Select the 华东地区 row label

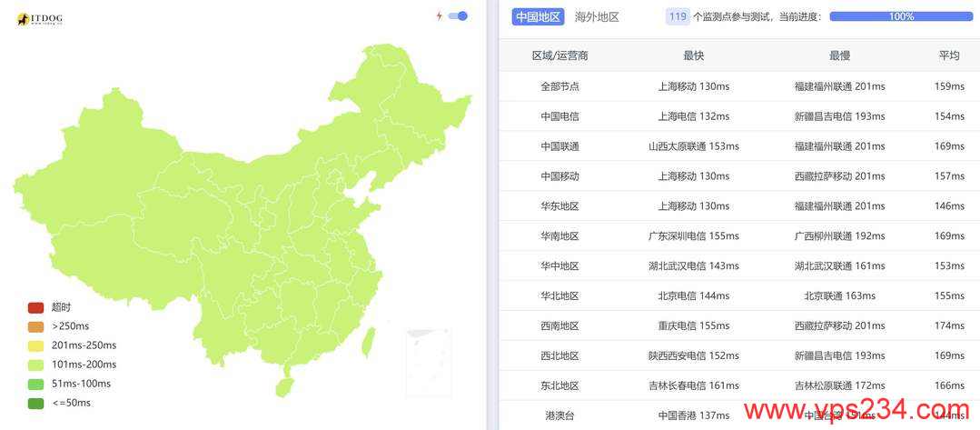(560, 206)
